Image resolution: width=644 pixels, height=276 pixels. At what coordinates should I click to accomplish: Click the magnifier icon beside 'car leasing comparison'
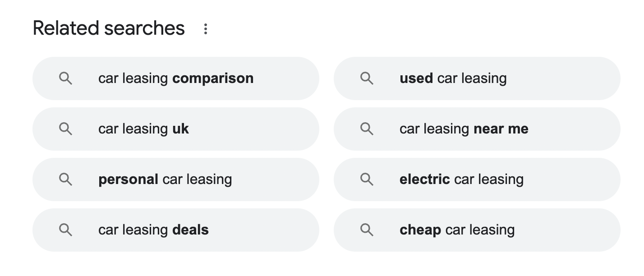tap(66, 78)
